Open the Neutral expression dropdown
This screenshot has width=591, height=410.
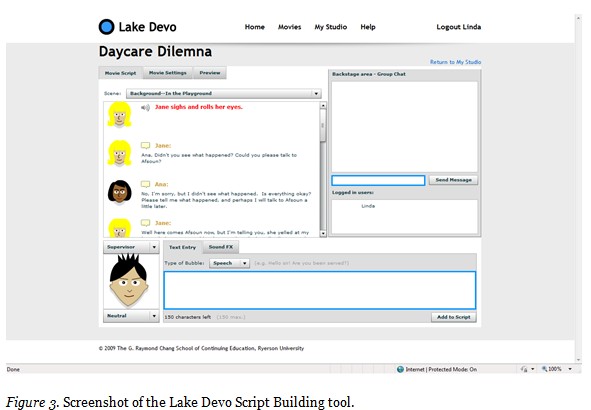point(131,316)
